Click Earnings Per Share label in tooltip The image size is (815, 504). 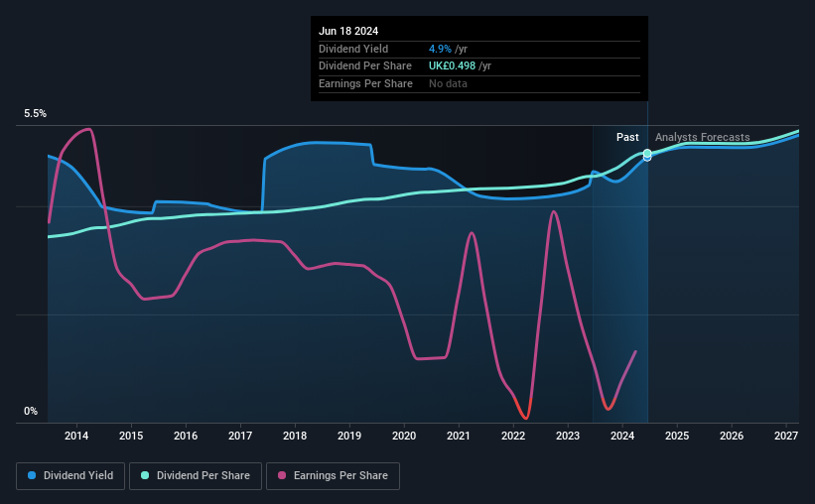[365, 83]
